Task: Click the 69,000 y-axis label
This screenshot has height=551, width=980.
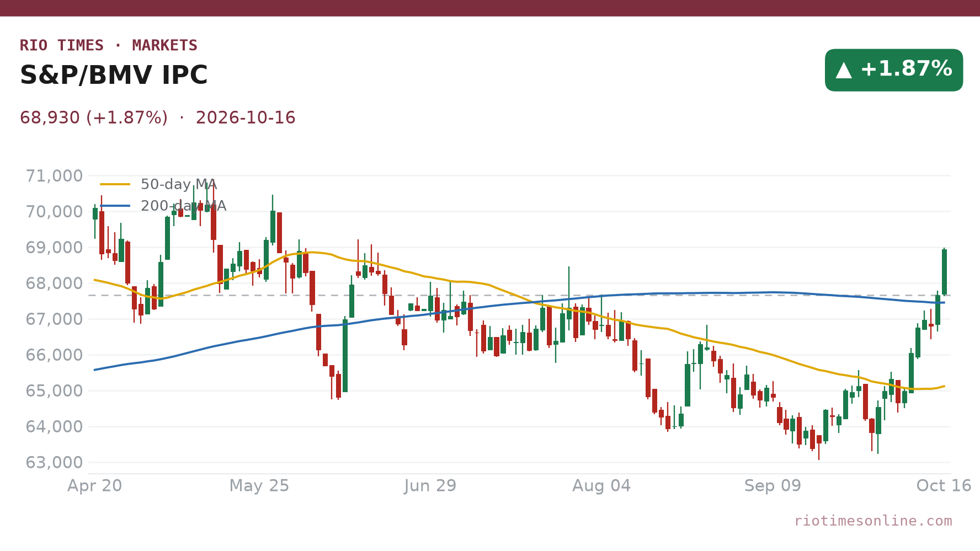Action: pos(54,248)
